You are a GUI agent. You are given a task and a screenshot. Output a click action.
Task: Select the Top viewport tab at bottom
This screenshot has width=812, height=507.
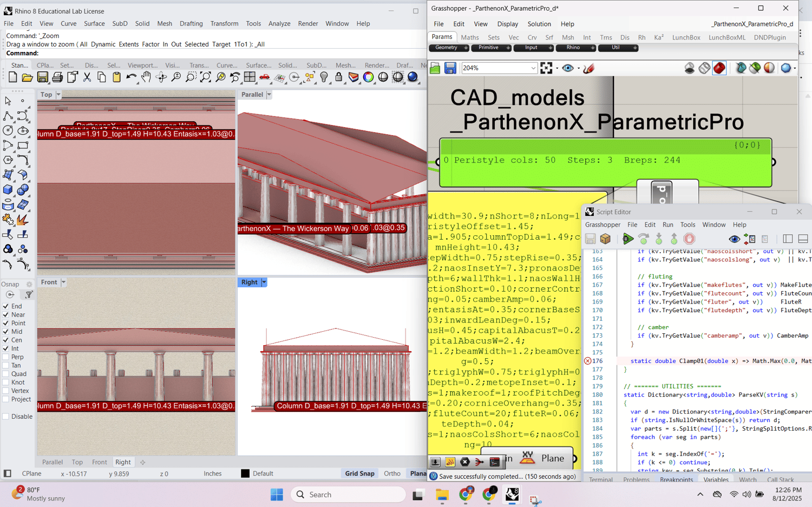click(77, 463)
